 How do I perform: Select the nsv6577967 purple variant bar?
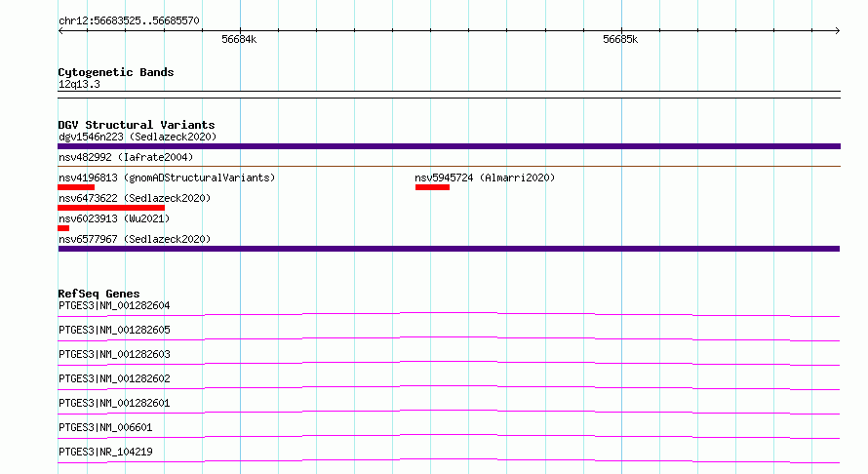449,249
